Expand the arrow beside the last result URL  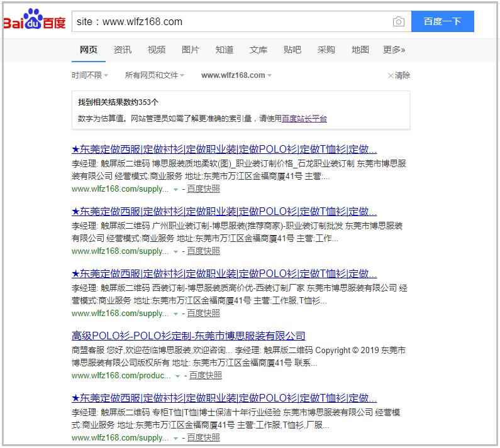pyautogui.click(x=175, y=439)
